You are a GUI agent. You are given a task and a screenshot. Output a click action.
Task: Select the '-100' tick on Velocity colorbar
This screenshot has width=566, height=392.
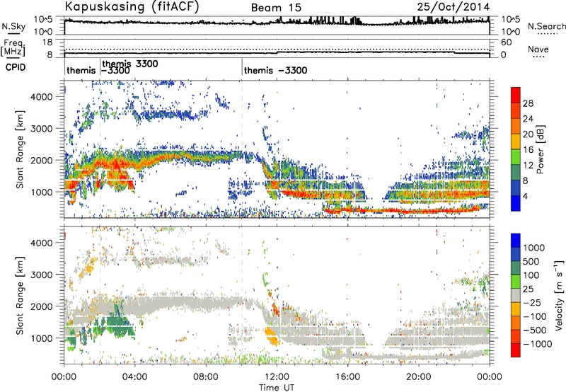coord(533,316)
